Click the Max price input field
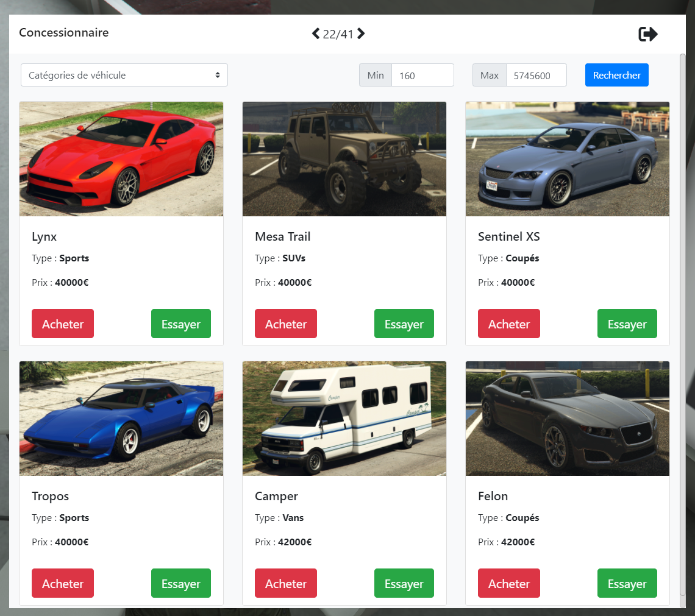Viewport: 695px width, 616px height. 536,75
